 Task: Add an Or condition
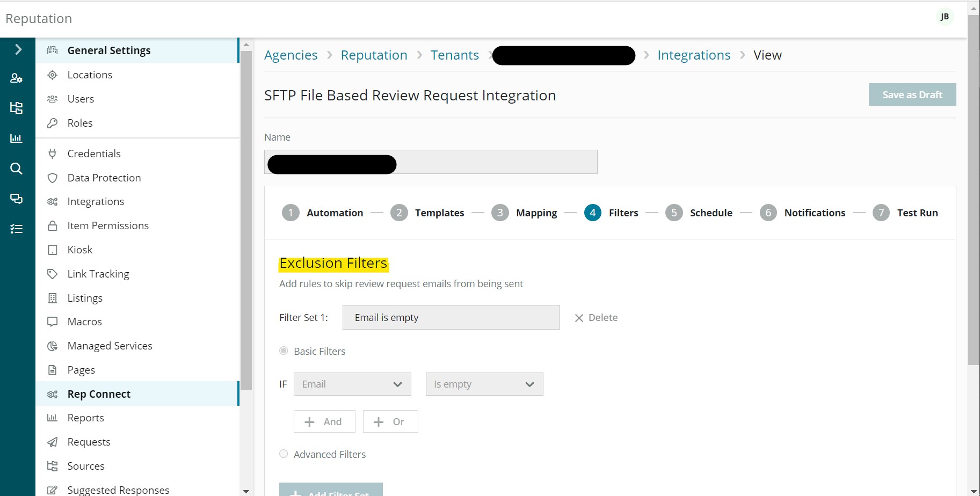pyautogui.click(x=390, y=421)
